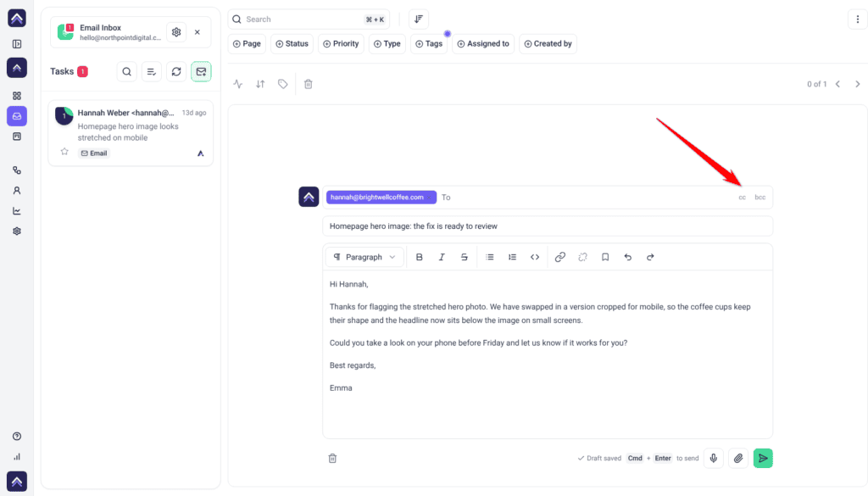Viewport: 868px width, 496px height.
Task: Click the priority arrows icon in toolbar
Action: pyautogui.click(x=260, y=84)
